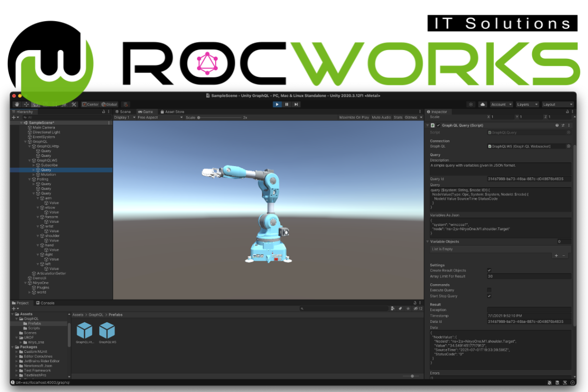The width and height of the screenshot is (588, 392).
Task: Open the Hierarchy plus create menu
Action: click(x=15, y=118)
